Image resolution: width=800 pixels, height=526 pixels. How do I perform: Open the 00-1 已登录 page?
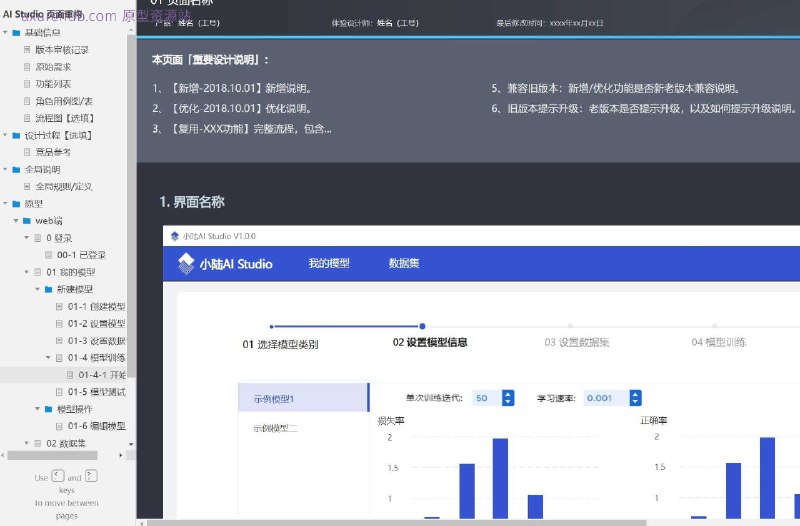81,255
